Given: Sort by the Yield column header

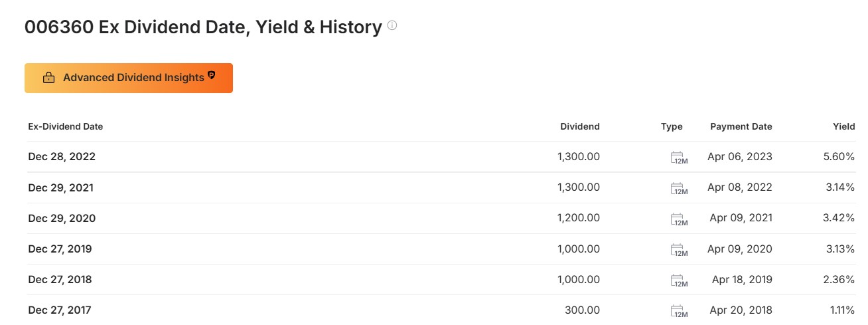Looking at the screenshot, I should click(844, 126).
